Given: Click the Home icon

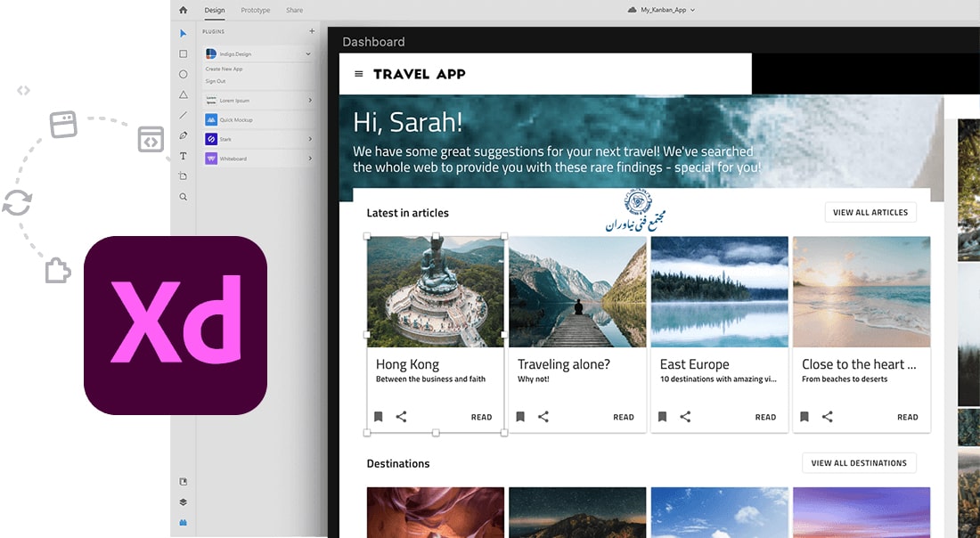Looking at the screenshot, I should coord(184,11).
